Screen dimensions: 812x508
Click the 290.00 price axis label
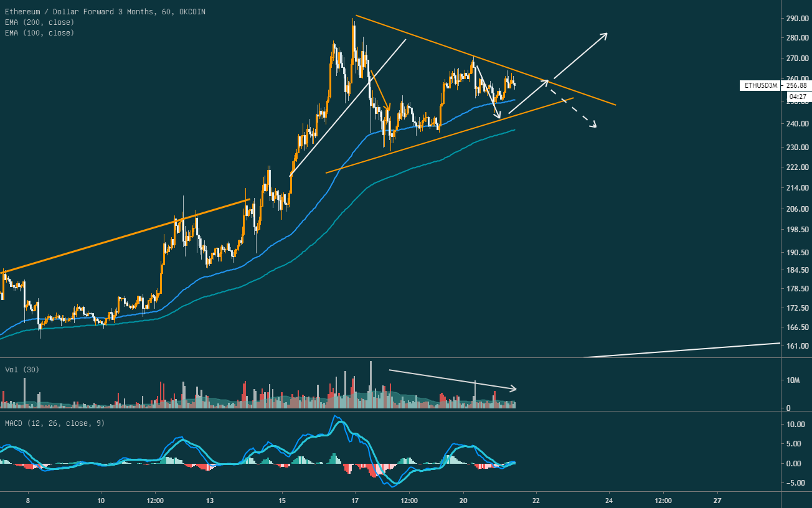[x=798, y=19]
